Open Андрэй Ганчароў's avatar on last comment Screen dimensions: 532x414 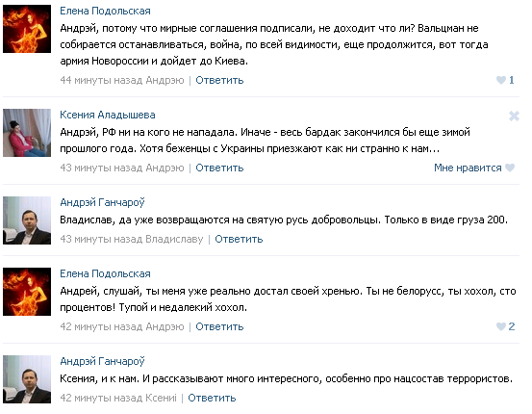coord(27,379)
